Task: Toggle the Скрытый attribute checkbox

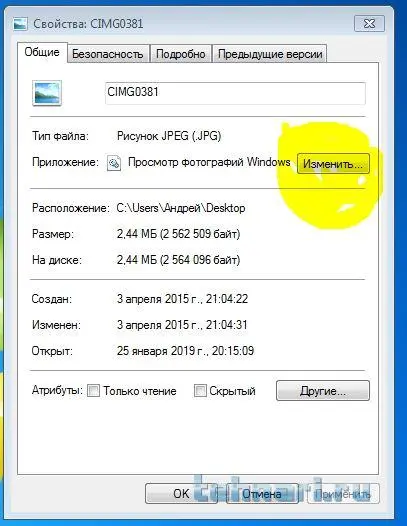Action: [x=200, y=390]
